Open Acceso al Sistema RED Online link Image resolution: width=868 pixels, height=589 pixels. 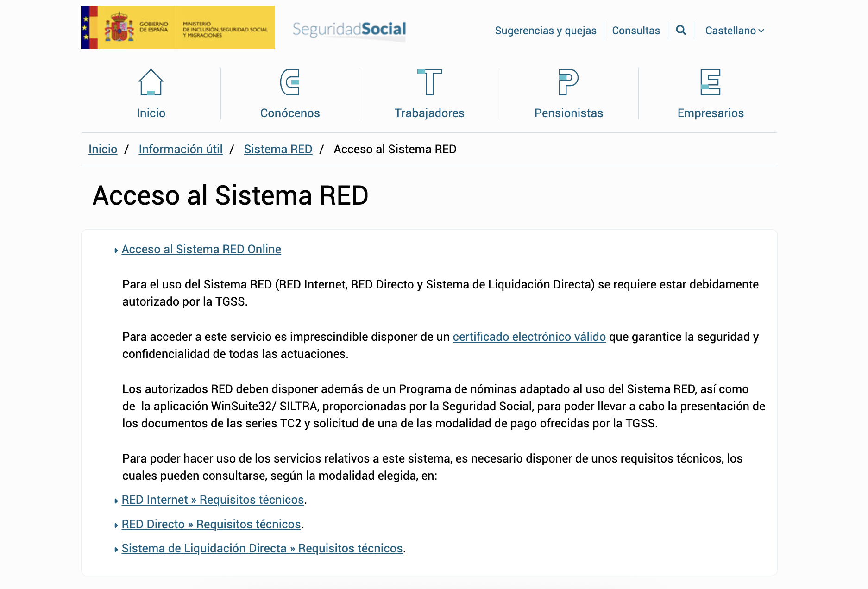[x=201, y=249]
